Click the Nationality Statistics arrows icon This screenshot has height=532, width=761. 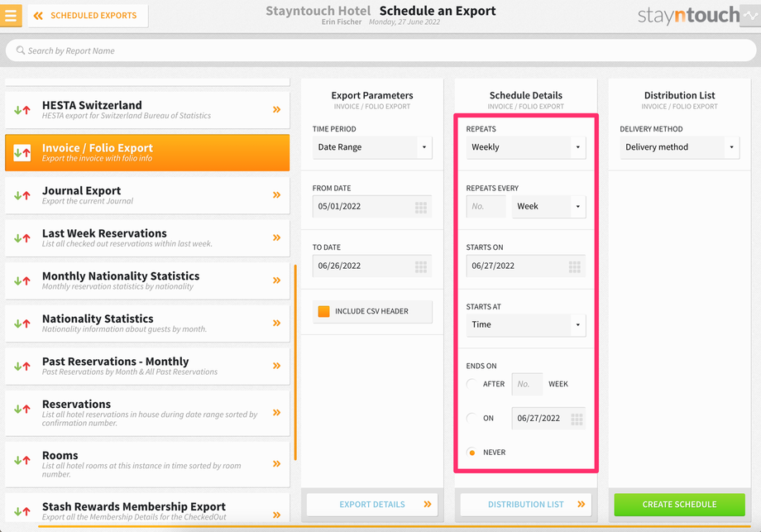(22, 324)
